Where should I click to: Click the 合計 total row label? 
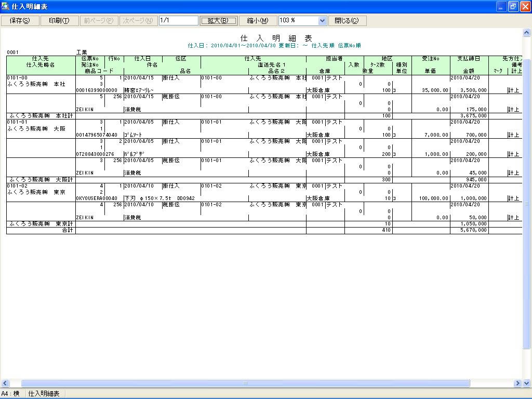(68, 230)
